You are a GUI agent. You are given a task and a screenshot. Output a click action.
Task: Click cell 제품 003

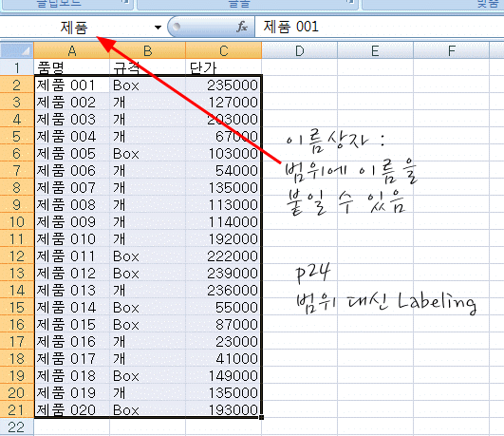coord(72,119)
